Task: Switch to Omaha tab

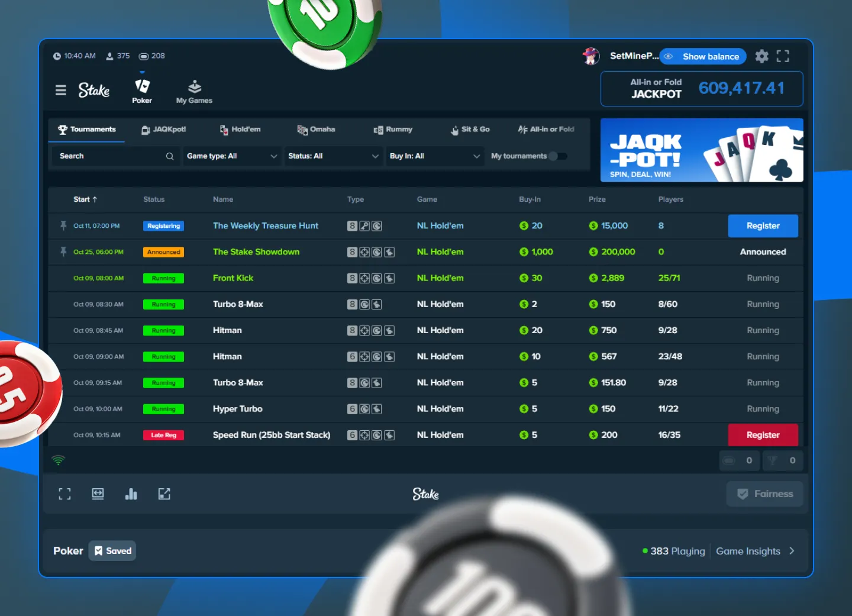Action: click(x=316, y=130)
